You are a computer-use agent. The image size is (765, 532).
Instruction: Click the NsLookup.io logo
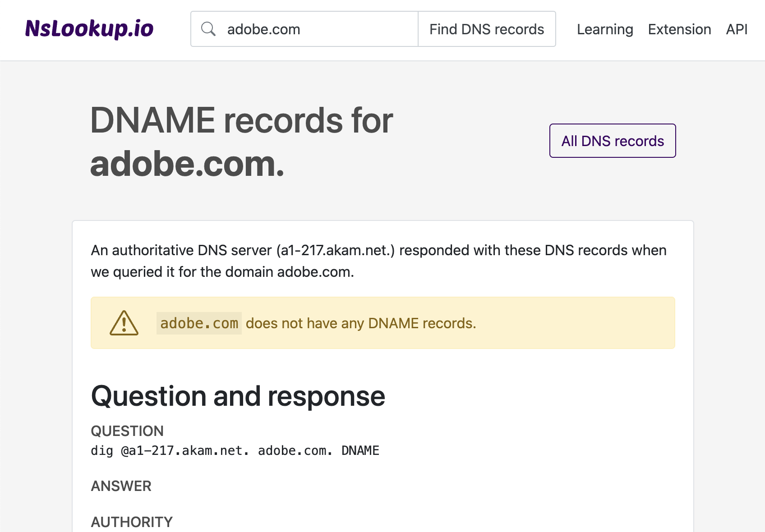click(x=89, y=28)
